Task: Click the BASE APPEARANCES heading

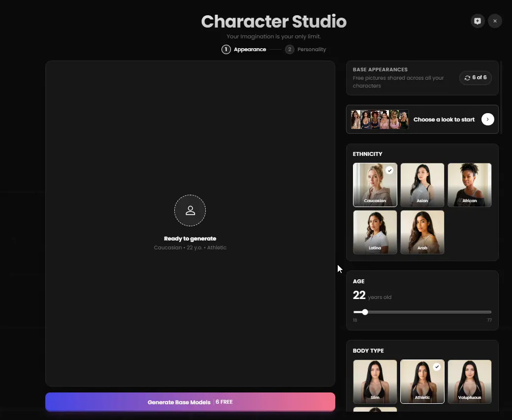Action: 380,69
